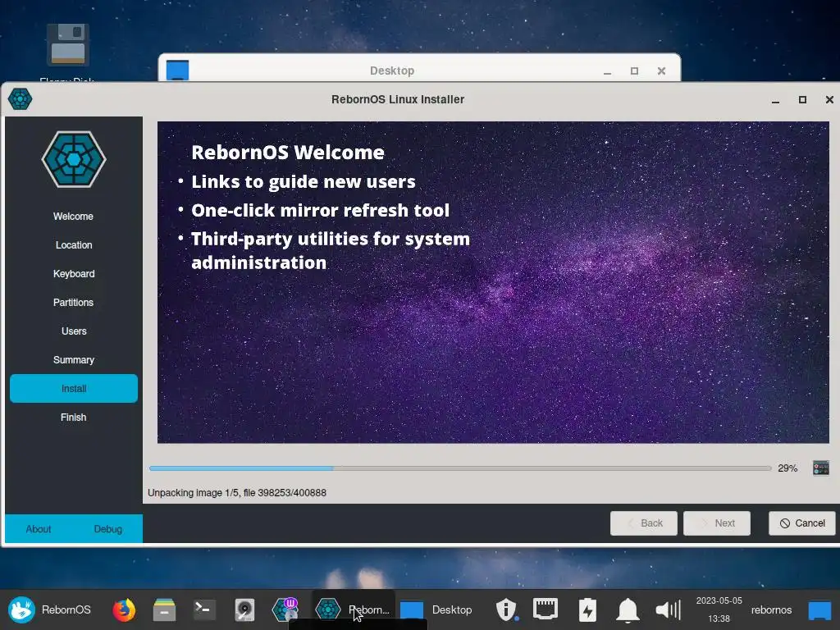840x630 pixels.
Task: Click the RebornOS Welcome slideshow heading
Action: click(288, 152)
